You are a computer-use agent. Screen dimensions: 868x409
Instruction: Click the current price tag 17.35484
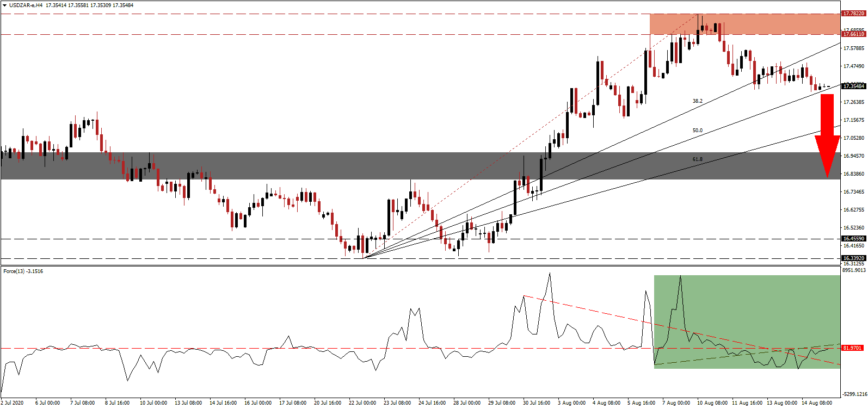(x=853, y=86)
